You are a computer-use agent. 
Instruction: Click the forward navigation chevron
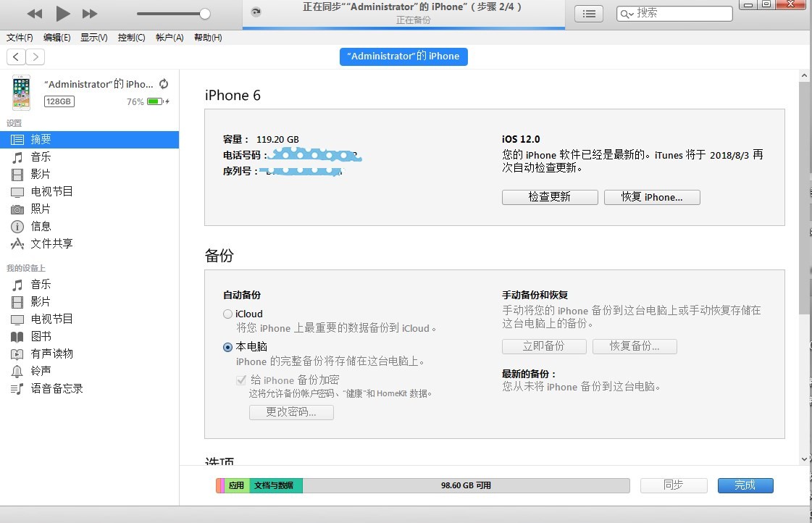[35, 57]
